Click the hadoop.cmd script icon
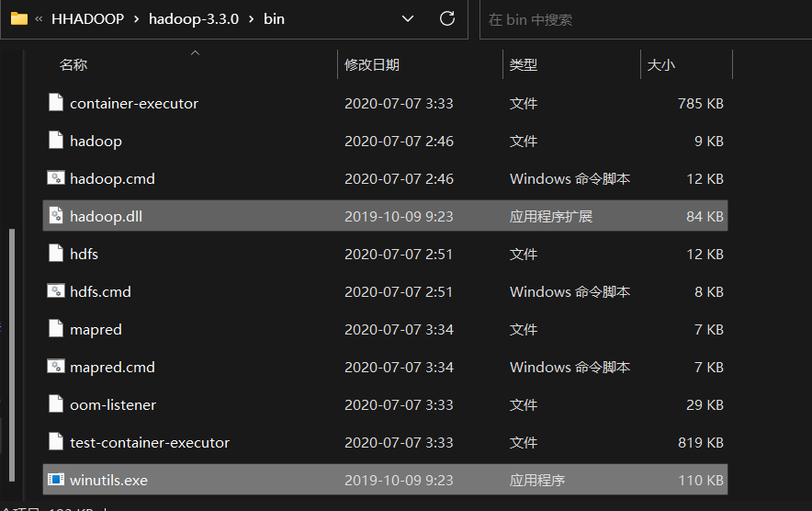812x511 pixels. (x=56, y=178)
